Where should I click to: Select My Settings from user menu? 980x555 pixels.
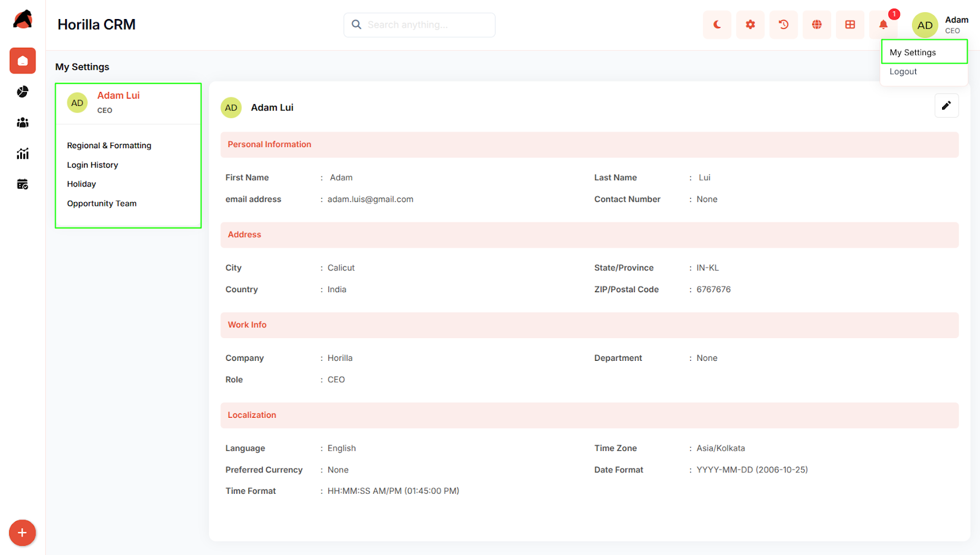coord(913,53)
